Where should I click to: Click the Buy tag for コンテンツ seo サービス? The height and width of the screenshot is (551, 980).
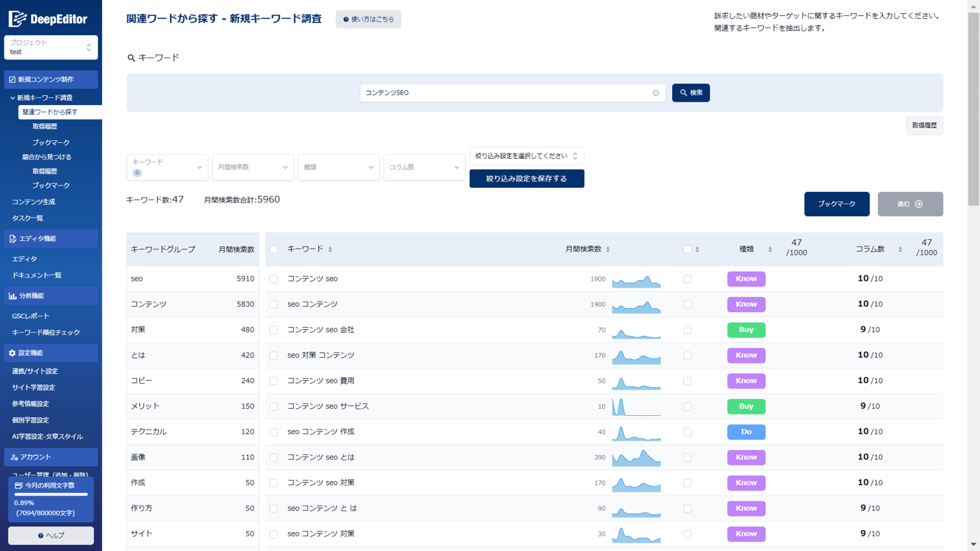pyautogui.click(x=746, y=406)
